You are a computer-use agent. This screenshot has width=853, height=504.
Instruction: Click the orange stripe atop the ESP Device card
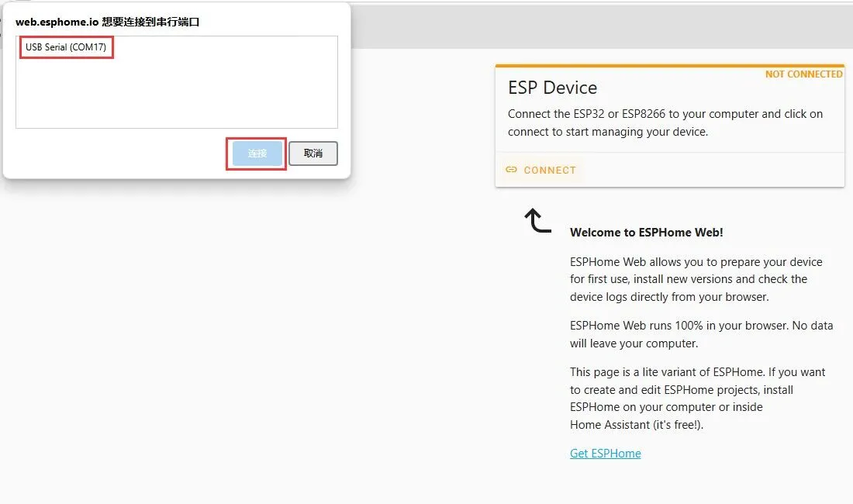coord(669,66)
